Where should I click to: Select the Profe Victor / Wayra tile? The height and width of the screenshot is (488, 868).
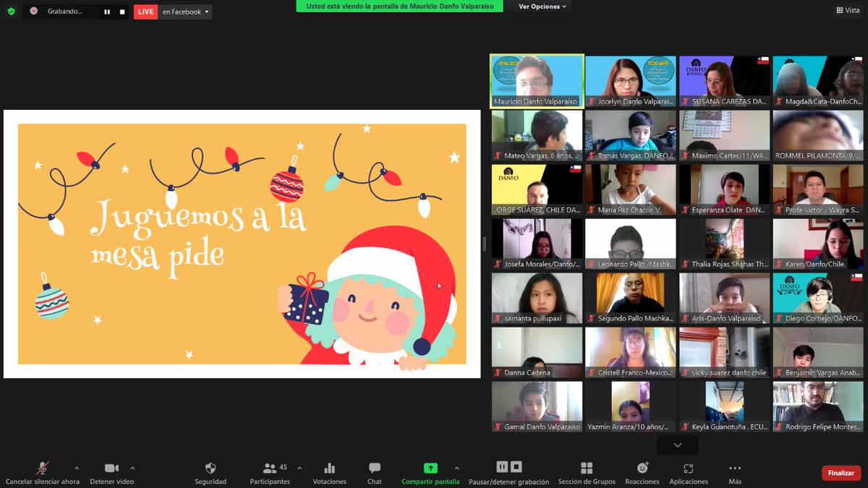tap(818, 189)
